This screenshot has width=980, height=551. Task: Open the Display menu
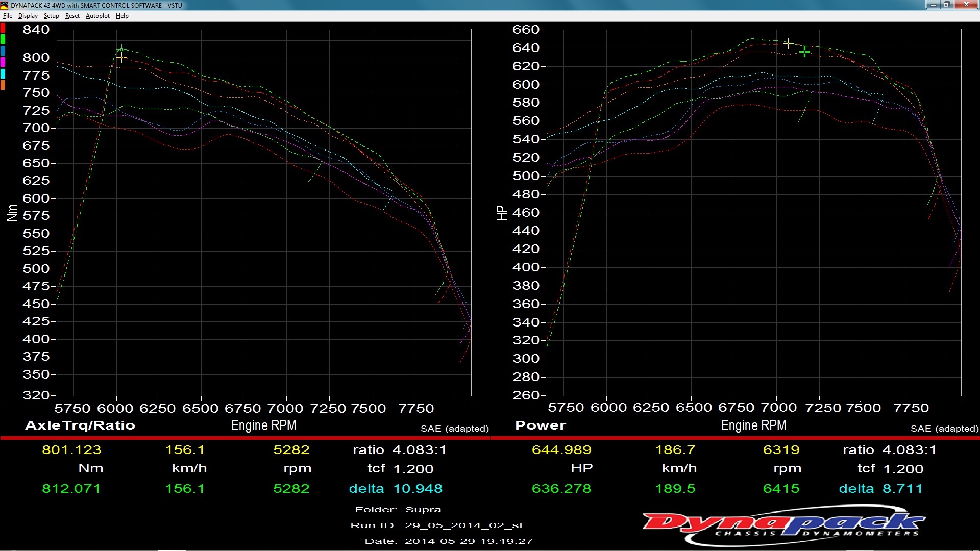tap(28, 16)
